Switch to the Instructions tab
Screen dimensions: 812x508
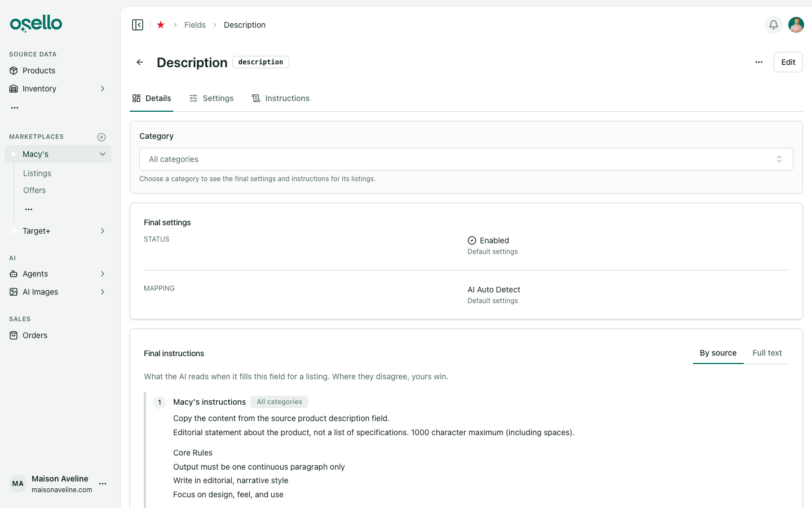tap(281, 98)
